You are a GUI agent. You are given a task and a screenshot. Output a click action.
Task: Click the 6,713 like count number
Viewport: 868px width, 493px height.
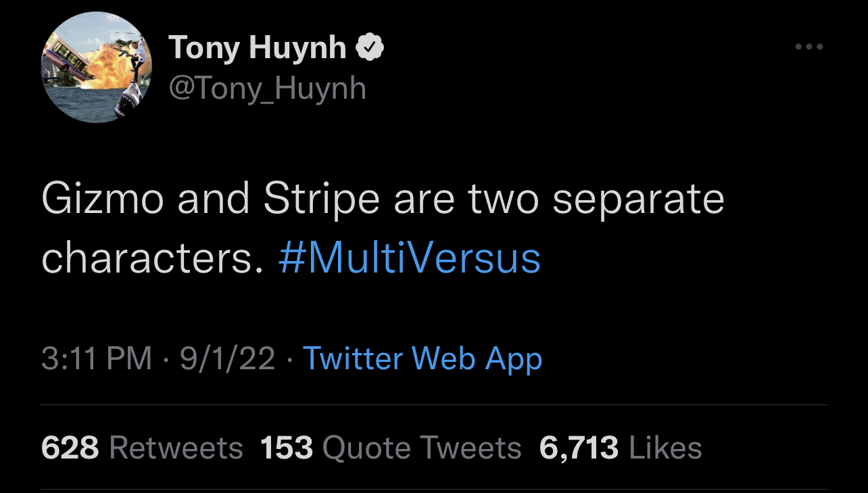[x=579, y=448]
